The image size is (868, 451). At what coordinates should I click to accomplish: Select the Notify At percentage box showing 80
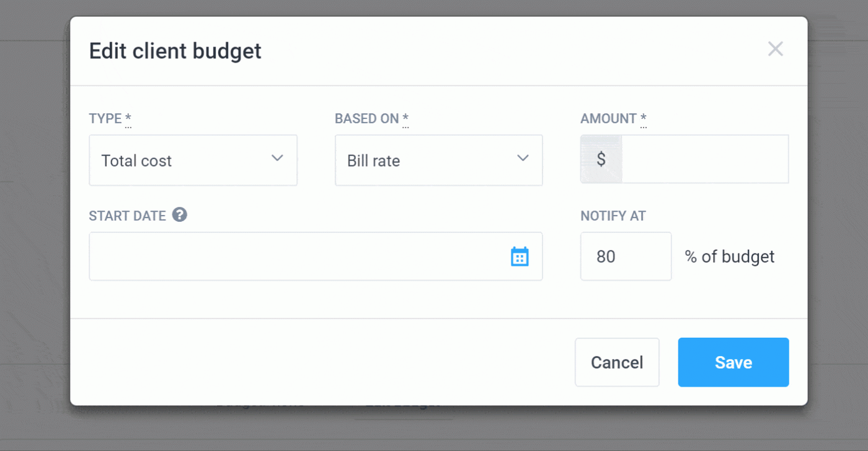(x=625, y=256)
